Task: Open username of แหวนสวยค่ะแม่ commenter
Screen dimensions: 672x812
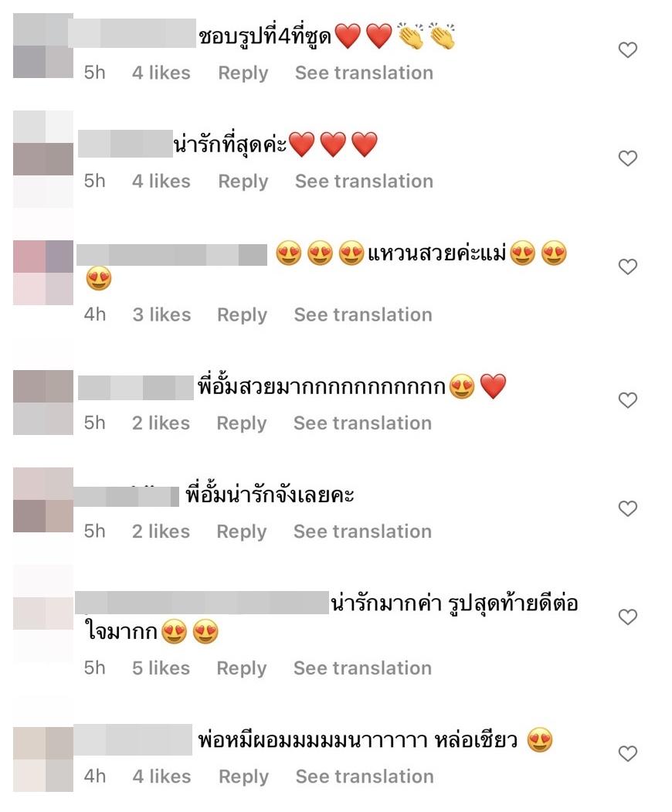Action: [x=172, y=255]
